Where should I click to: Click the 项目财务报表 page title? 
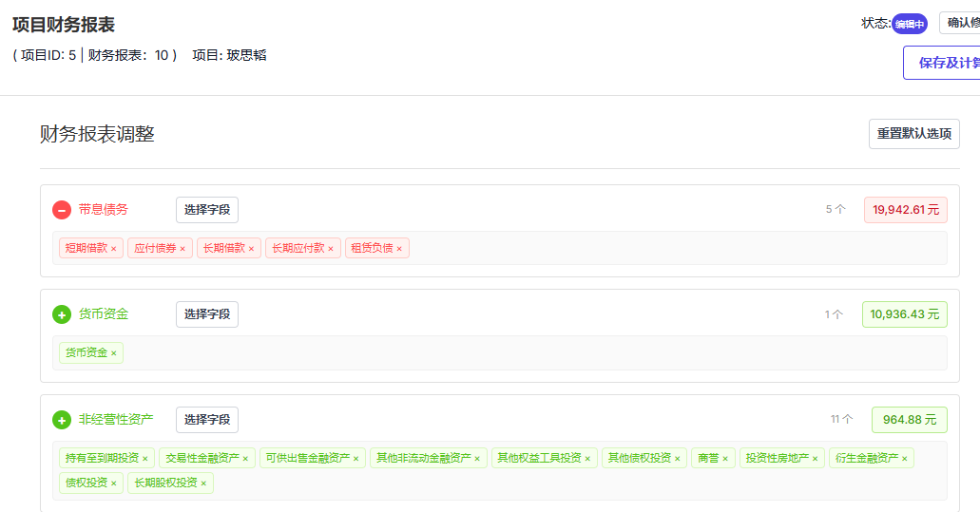click(64, 25)
